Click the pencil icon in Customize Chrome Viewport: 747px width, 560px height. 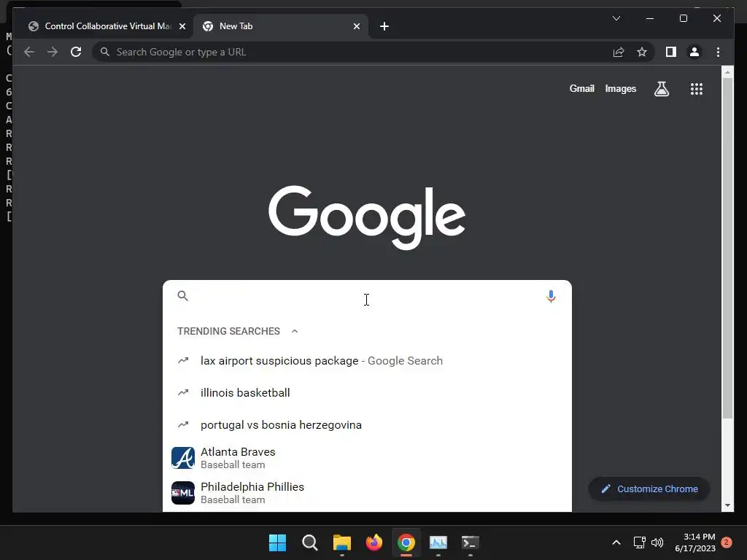(606, 489)
